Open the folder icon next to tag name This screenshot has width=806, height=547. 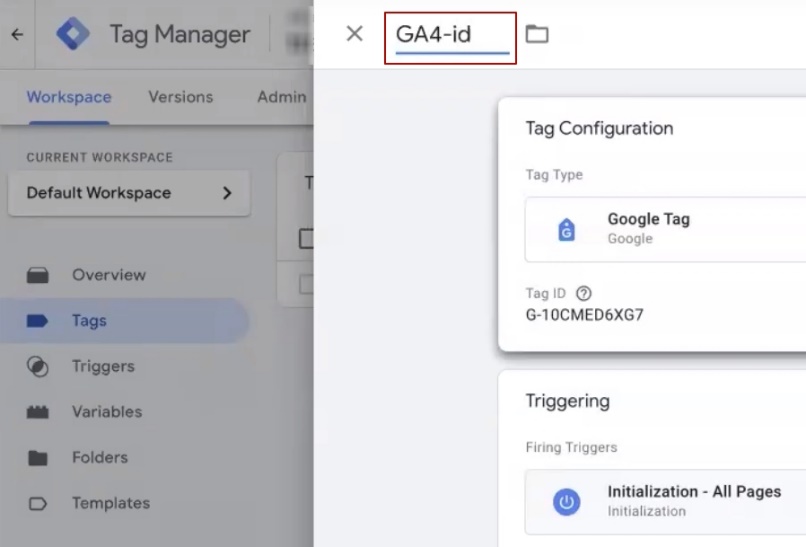tap(538, 34)
